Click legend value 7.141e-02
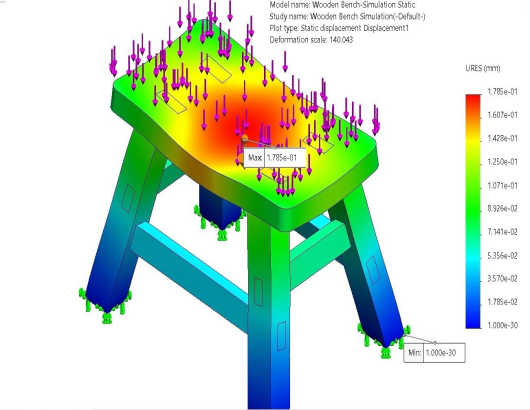 pyautogui.click(x=502, y=232)
